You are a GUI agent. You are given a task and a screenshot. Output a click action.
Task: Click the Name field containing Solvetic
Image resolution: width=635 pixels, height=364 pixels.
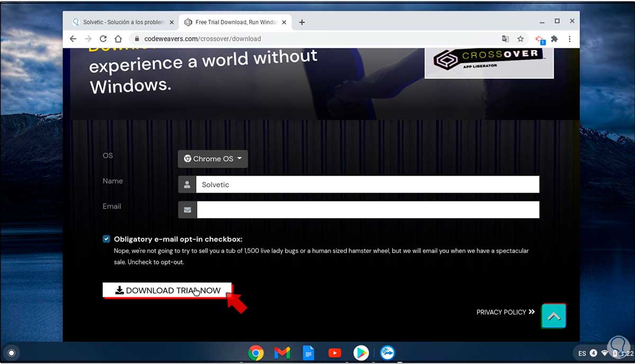click(367, 185)
